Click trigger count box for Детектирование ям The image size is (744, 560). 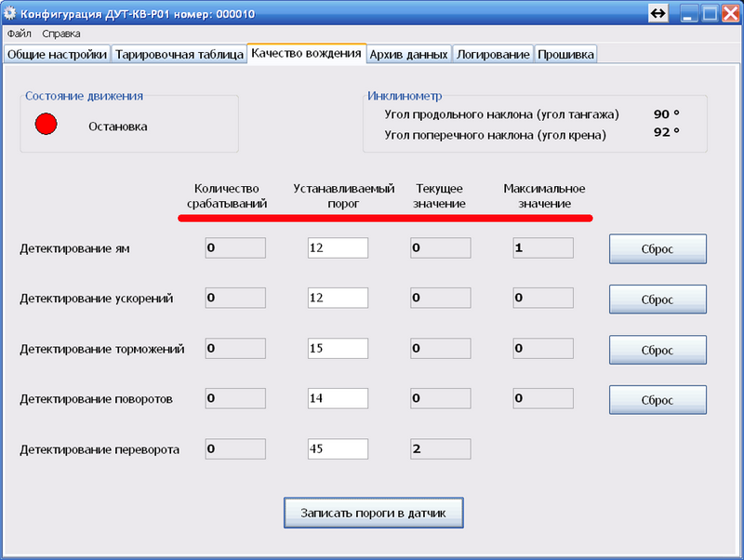pyautogui.click(x=235, y=247)
